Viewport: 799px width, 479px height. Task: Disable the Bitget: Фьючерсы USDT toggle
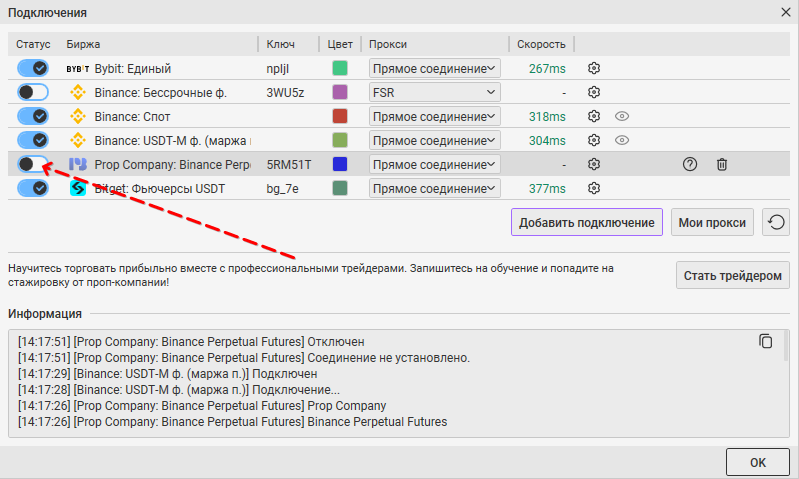33,188
